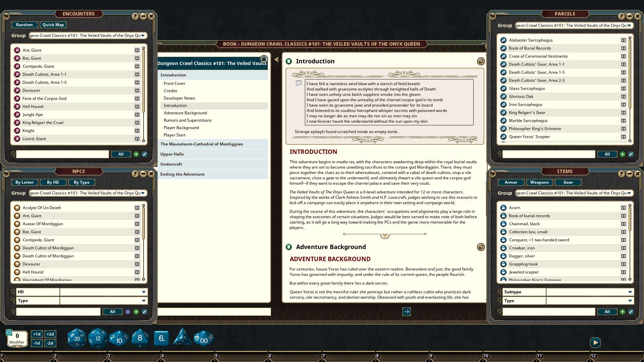Roll the blue d20 die
This screenshot has width=644, height=362.
click(x=76, y=338)
